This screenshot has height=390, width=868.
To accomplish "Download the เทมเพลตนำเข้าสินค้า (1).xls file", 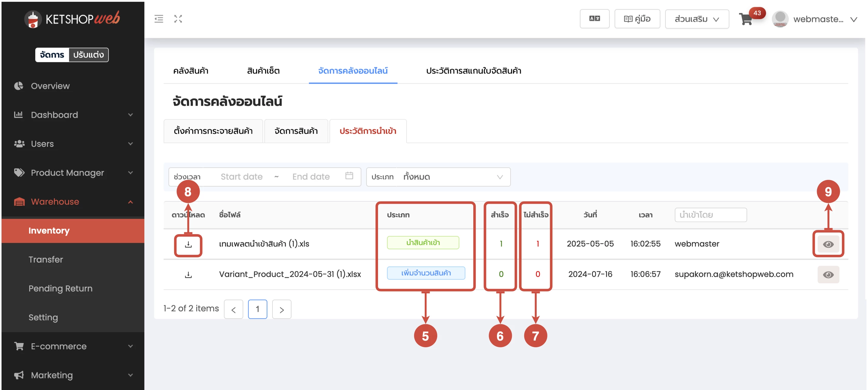I will click(188, 244).
